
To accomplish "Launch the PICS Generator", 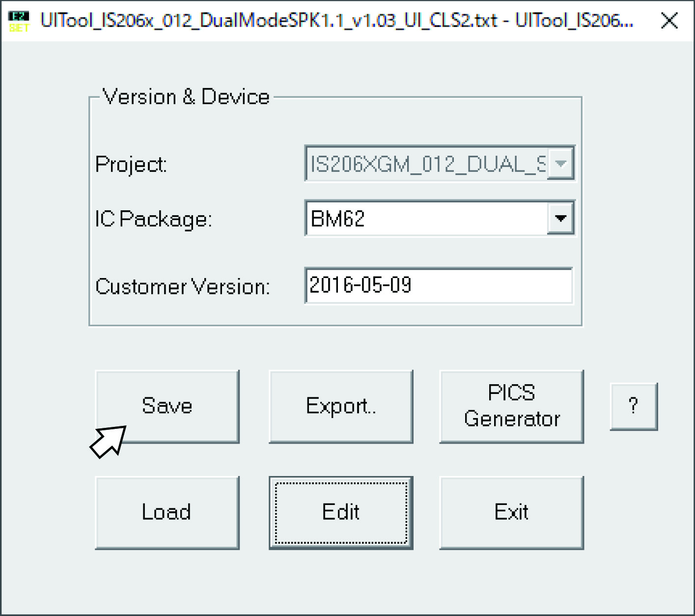I will tap(511, 406).
